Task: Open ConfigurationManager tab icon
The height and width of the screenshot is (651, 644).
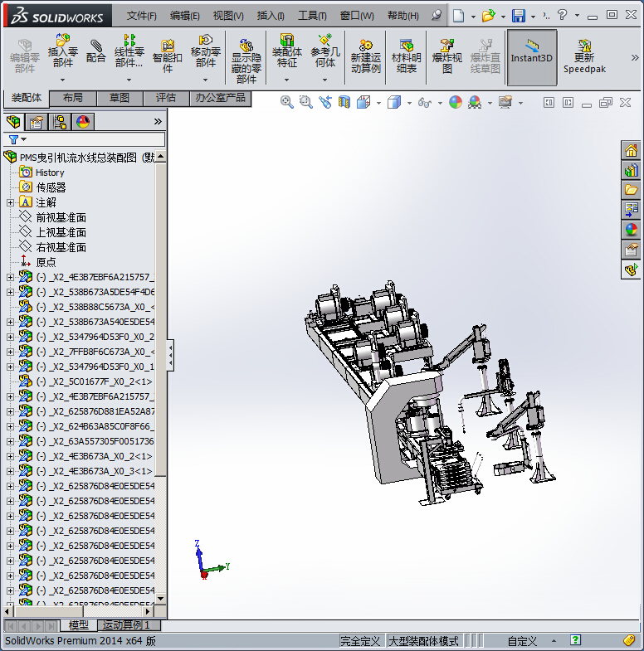Action: click(x=60, y=122)
